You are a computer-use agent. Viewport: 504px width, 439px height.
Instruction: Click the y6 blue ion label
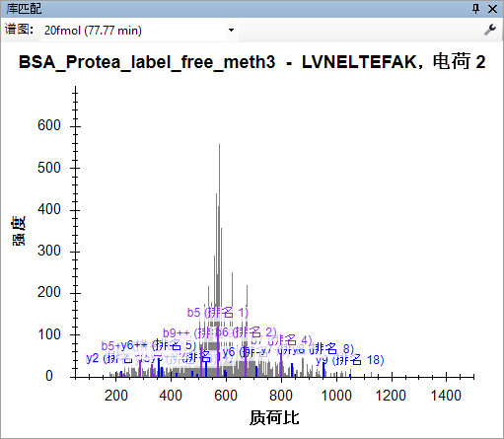click(229, 352)
